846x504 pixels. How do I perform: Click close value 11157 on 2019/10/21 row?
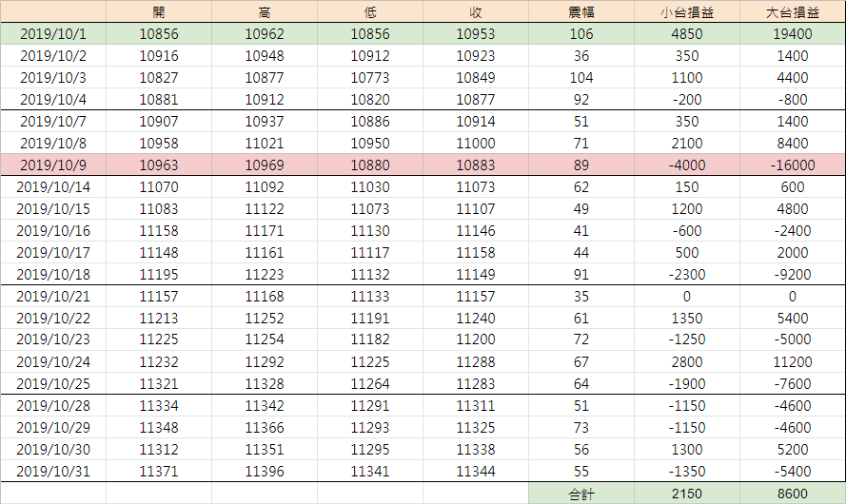tap(476, 297)
